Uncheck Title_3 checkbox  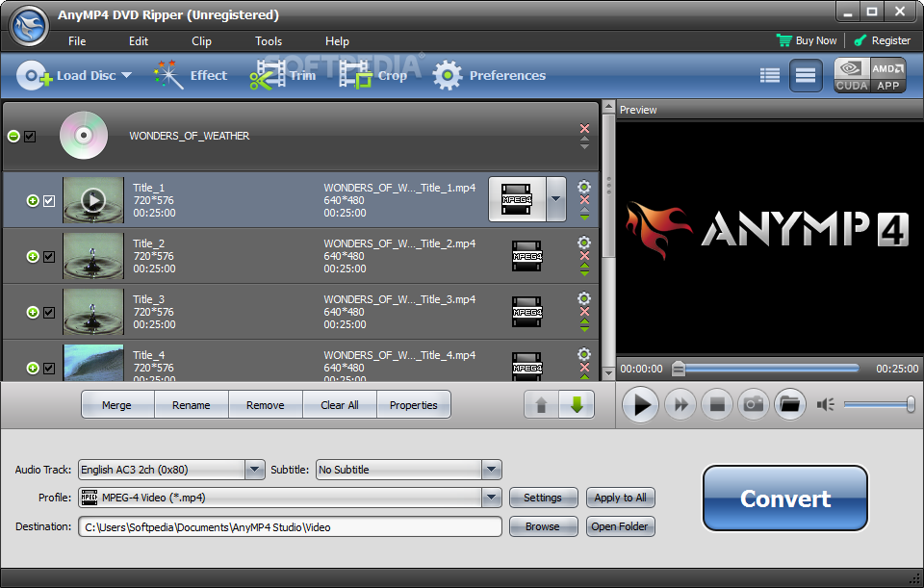49,312
